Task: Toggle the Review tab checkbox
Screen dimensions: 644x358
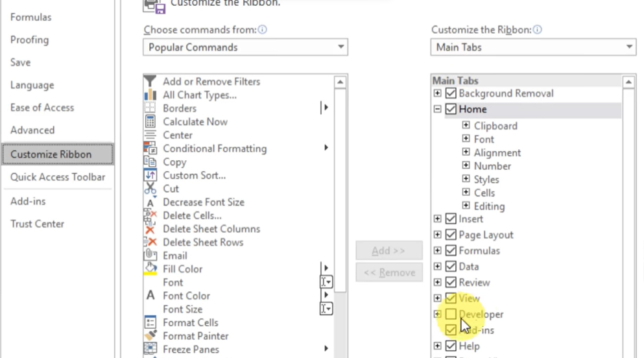Action: pos(451,283)
